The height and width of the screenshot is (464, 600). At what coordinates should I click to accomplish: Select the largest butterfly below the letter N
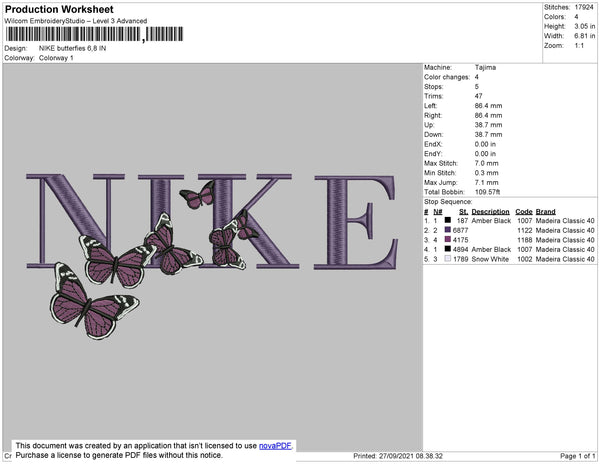coord(94,301)
